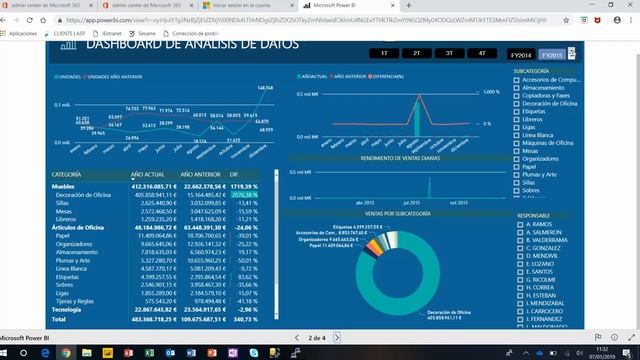Screen dimensions: 640x360
Task: Launch PowerPoint from the taskbar
Action: [x=212, y=353]
